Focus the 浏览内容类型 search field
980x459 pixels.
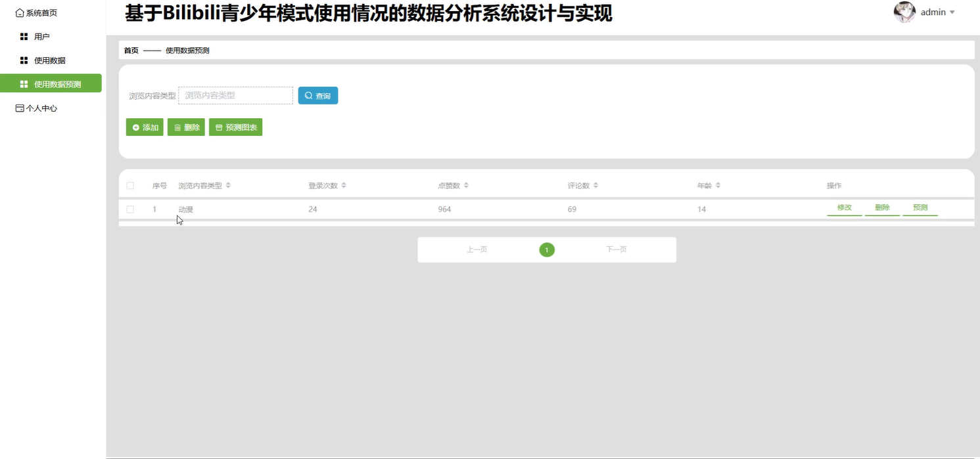click(x=235, y=95)
